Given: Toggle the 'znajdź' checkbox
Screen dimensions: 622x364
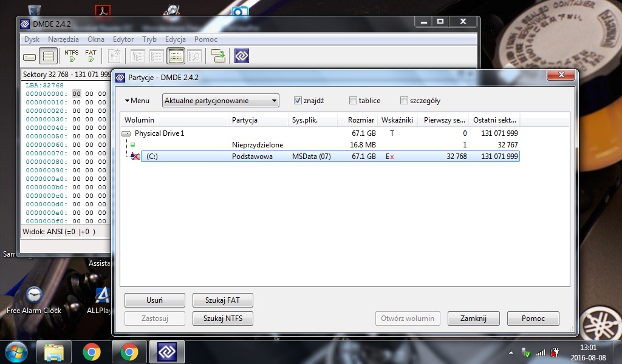Looking at the screenshot, I should 298,101.
